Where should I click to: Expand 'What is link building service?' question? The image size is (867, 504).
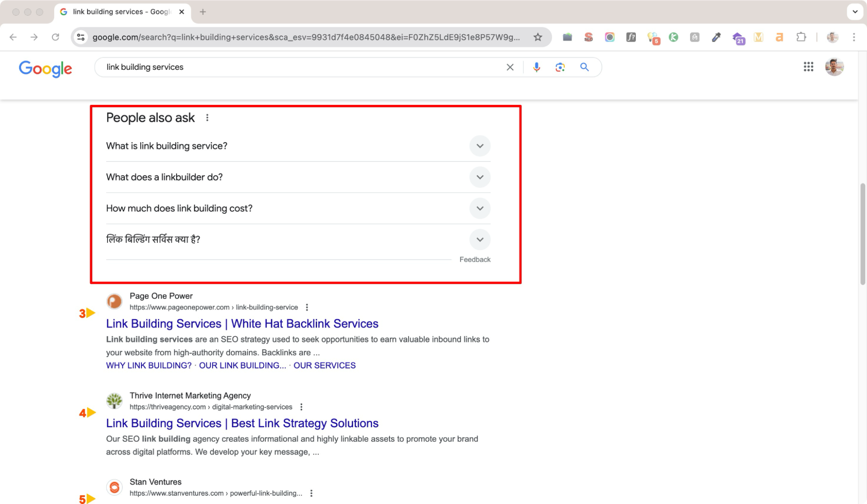pyautogui.click(x=480, y=146)
